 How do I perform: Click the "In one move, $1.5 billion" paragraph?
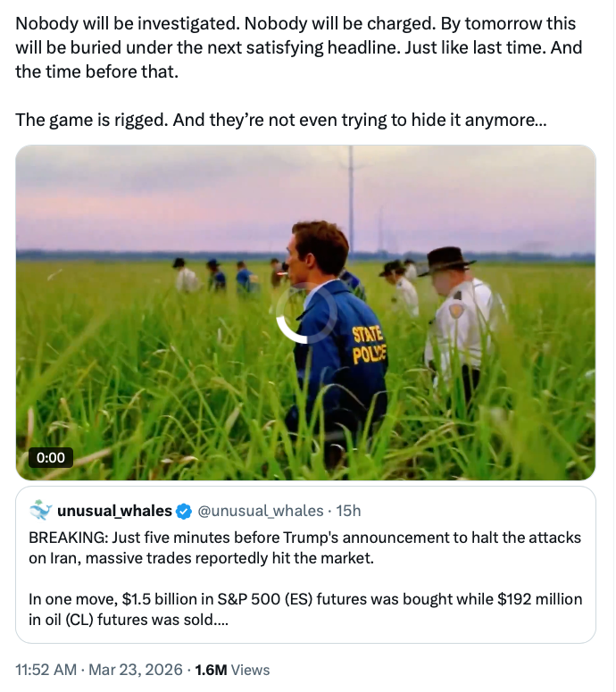pyautogui.click(x=304, y=609)
